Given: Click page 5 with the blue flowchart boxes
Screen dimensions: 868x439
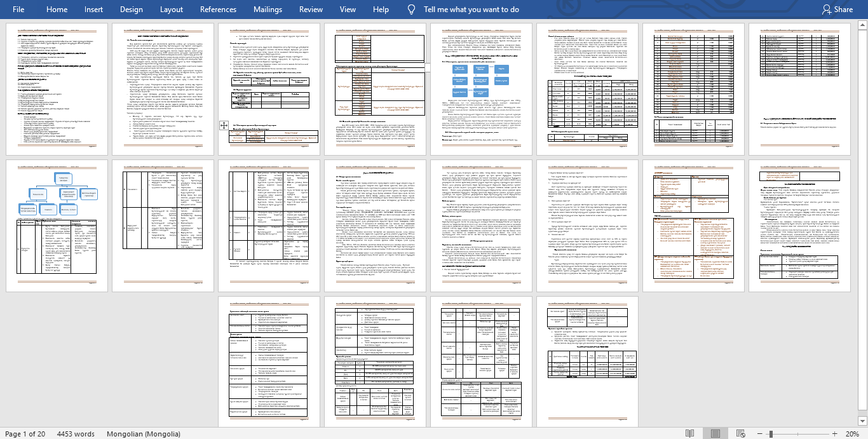Looking at the screenshot, I should (481, 89).
